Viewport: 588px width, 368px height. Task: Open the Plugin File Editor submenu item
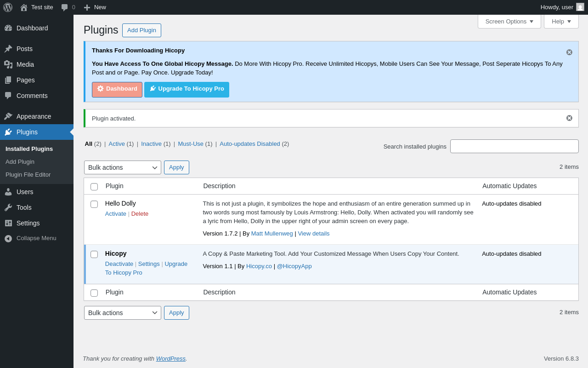tap(28, 175)
